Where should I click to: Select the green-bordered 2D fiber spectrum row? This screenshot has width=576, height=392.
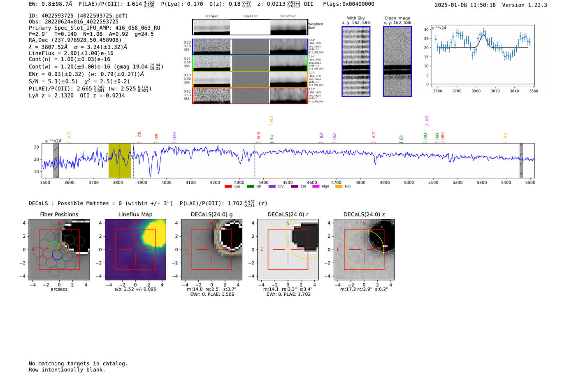(x=250, y=63)
